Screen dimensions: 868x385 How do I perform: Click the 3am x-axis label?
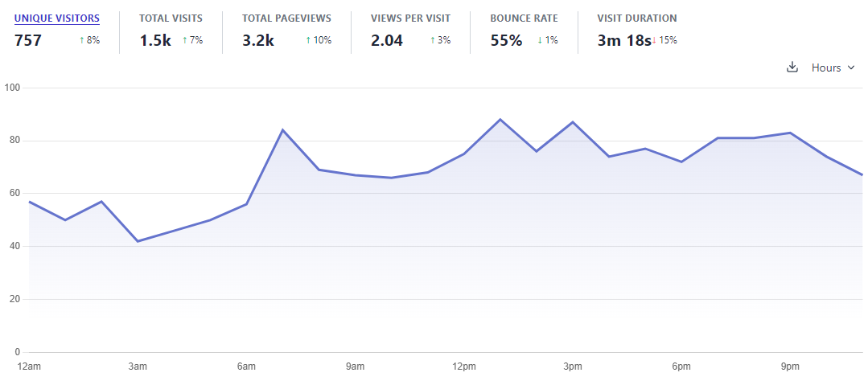(138, 367)
